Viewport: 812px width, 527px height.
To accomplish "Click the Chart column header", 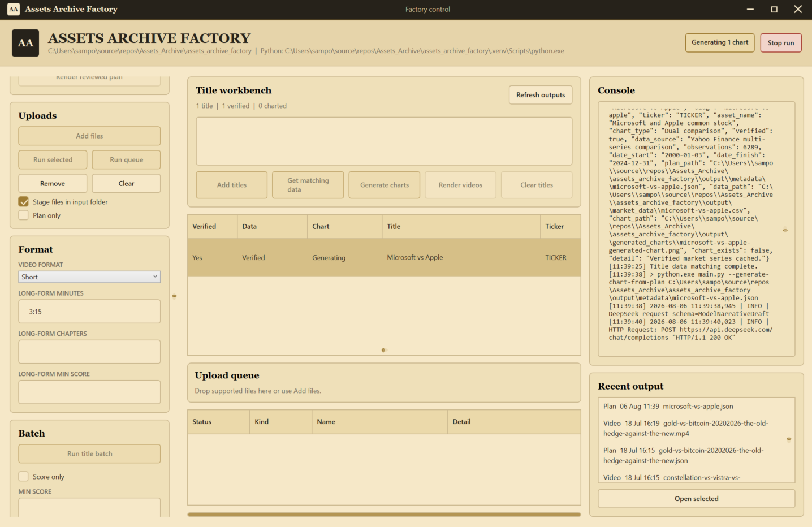I will click(345, 226).
